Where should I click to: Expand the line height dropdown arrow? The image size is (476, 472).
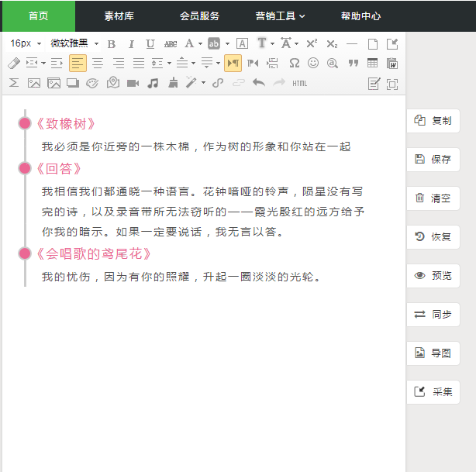[x=169, y=64]
